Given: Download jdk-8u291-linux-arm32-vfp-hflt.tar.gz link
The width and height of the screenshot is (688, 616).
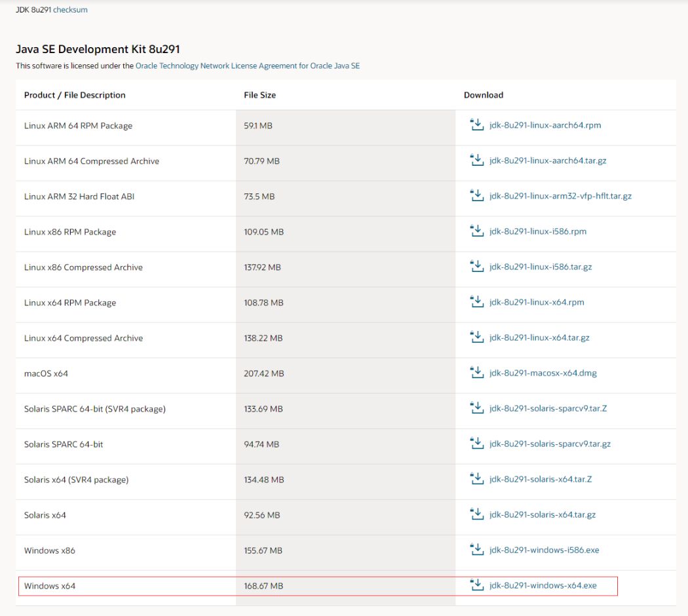Looking at the screenshot, I should [560, 196].
